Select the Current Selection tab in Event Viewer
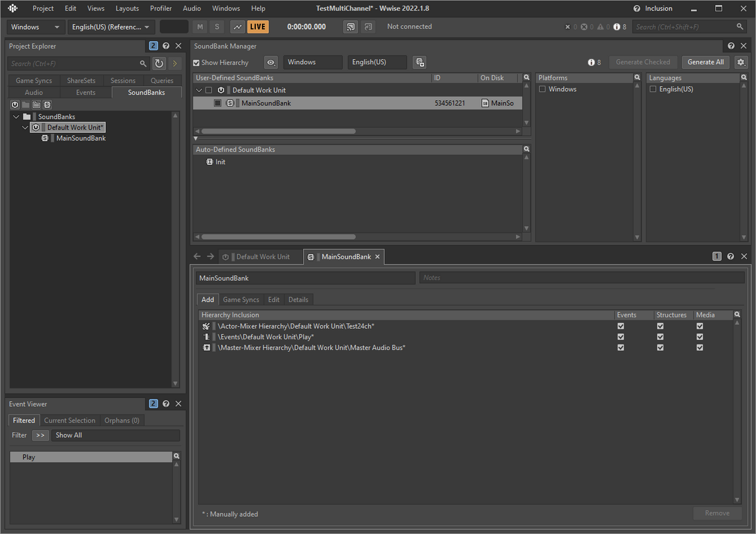 70,421
